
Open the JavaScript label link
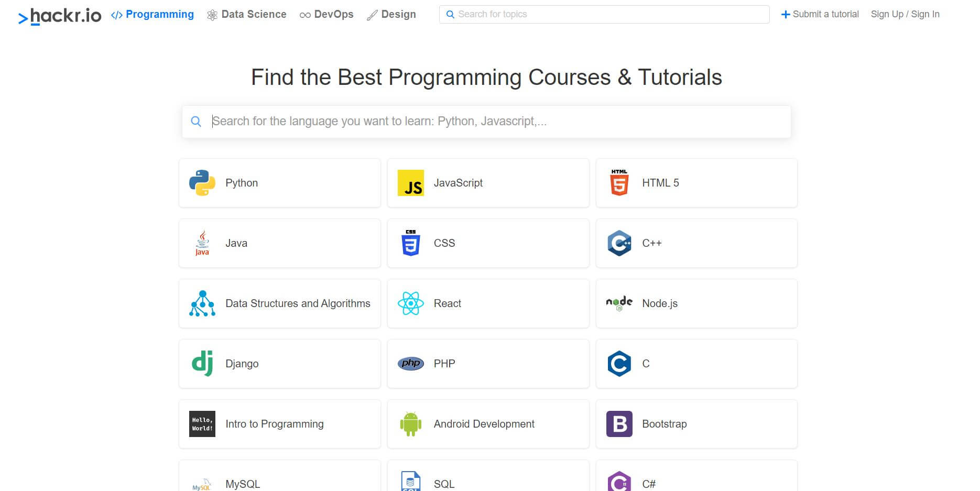pyautogui.click(x=458, y=183)
